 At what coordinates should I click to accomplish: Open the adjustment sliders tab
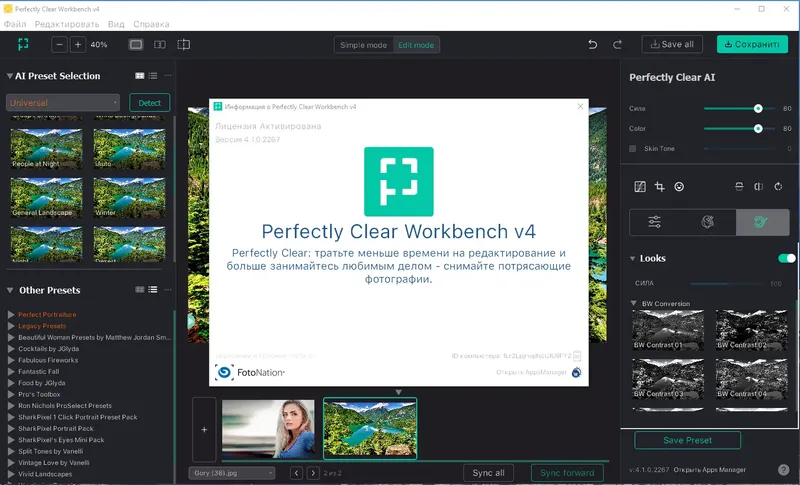coord(655,222)
